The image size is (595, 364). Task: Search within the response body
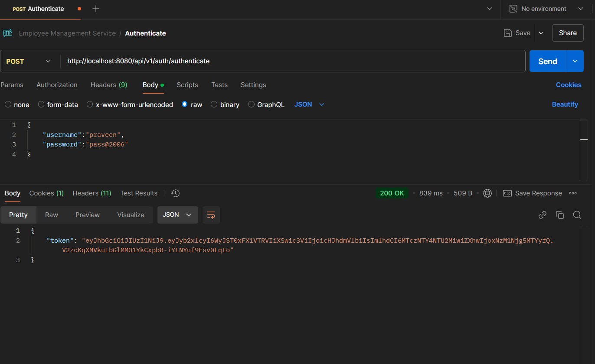pos(577,215)
